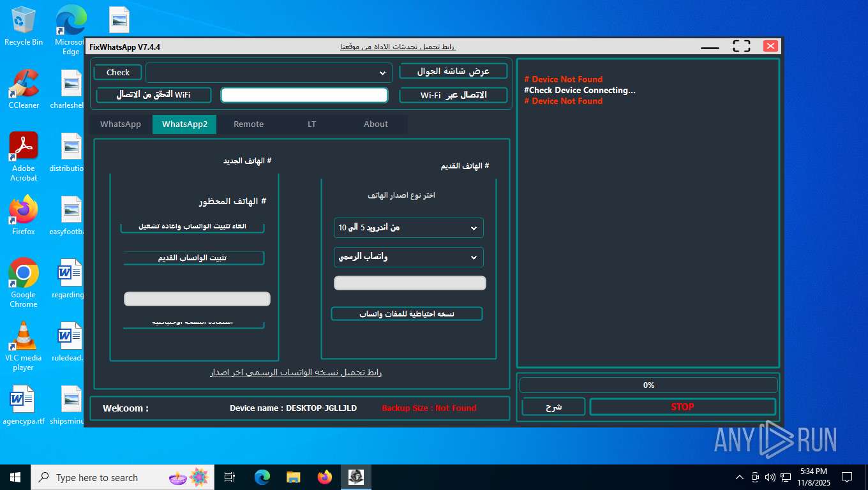Open Task View in taskbar
Image resolution: width=868 pixels, height=490 pixels.
pyautogui.click(x=230, y=477)
